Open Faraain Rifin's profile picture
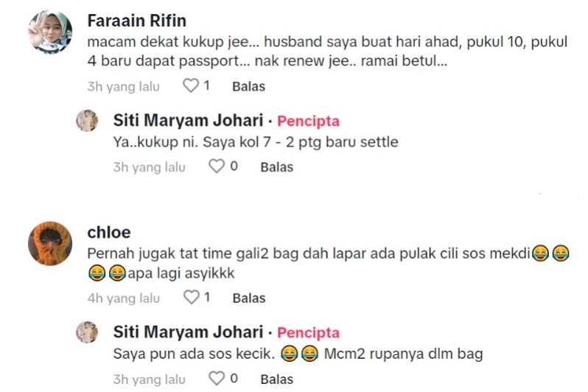 pyautogui.click(x=50, y=32)
